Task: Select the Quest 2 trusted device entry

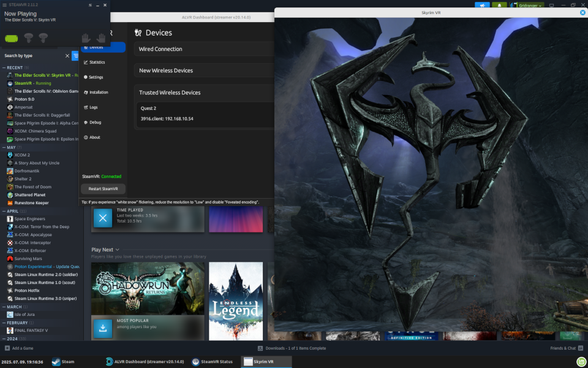Action: [205, 114]
